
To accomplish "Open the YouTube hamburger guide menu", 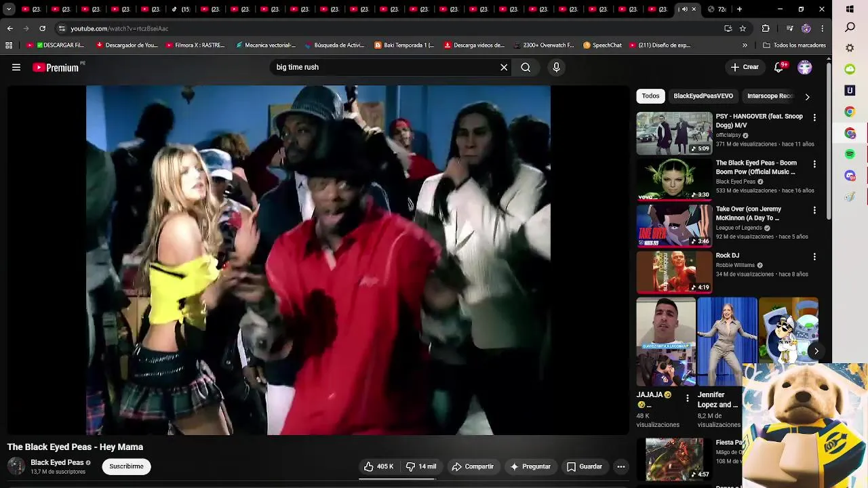I will pos(16,67).
